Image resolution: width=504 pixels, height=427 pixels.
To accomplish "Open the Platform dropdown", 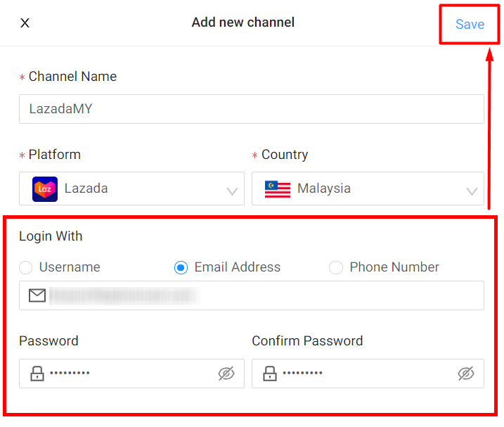I will click(131, 189).
